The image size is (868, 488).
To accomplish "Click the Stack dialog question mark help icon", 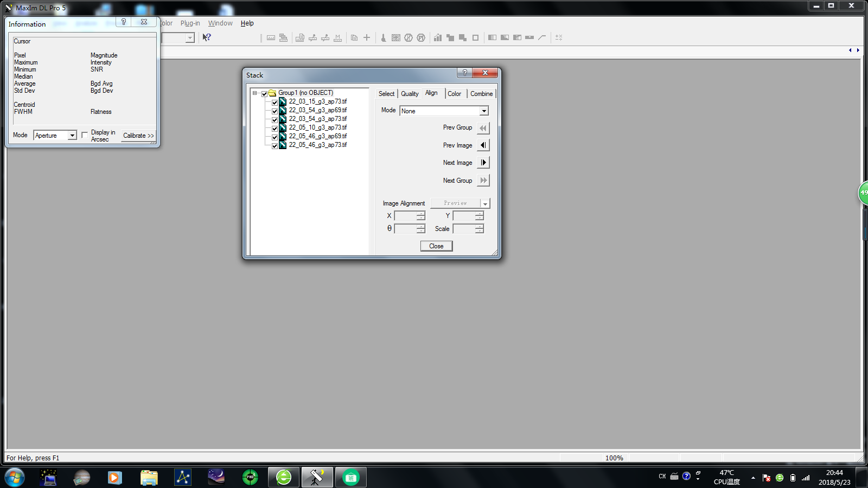I will (x=464, y=73).
